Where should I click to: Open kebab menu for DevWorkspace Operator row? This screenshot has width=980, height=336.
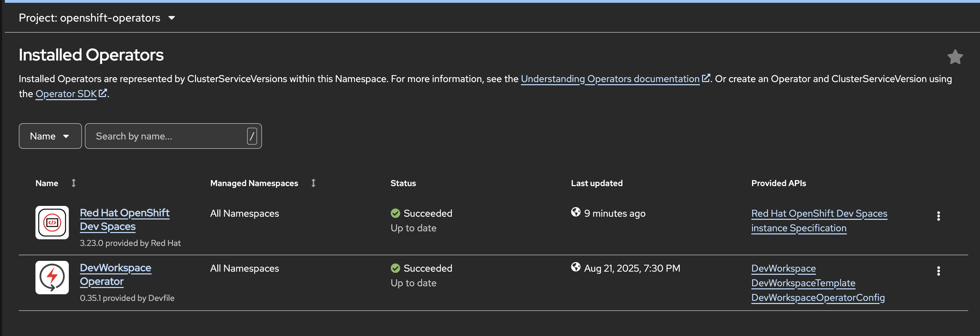(938, 271)
